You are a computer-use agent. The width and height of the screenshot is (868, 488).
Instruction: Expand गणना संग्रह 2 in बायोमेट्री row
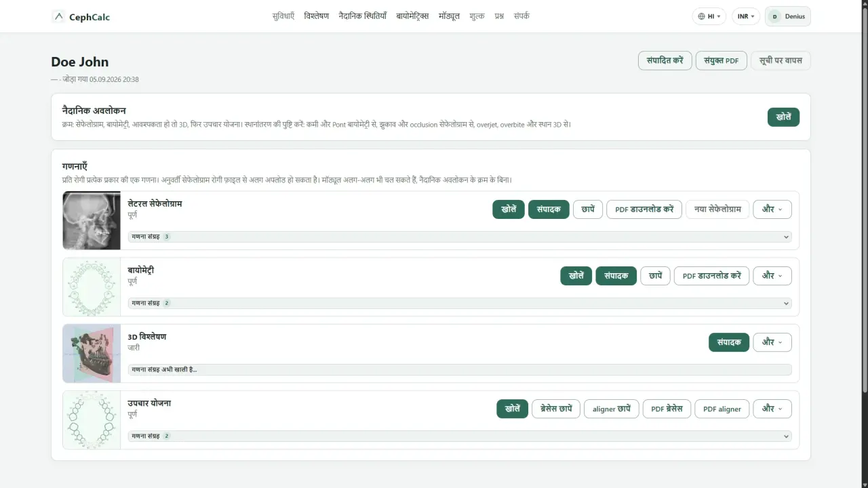pos(460,303)
